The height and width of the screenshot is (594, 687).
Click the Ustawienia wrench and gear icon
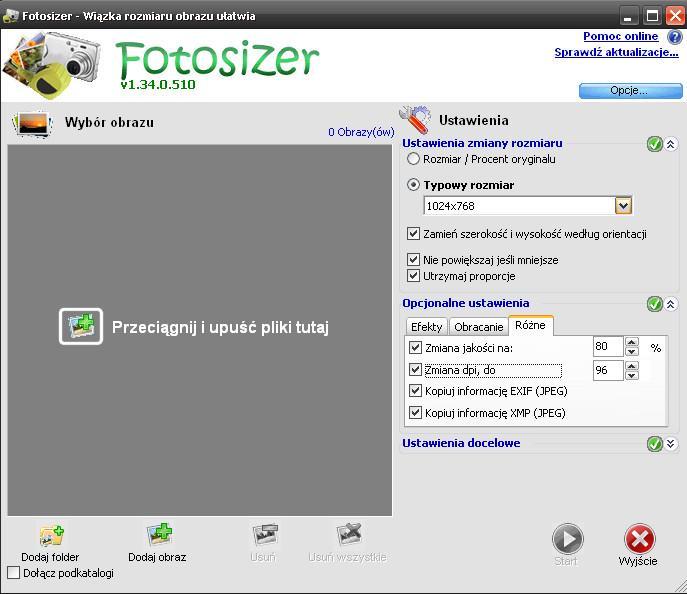coord(415,119)
